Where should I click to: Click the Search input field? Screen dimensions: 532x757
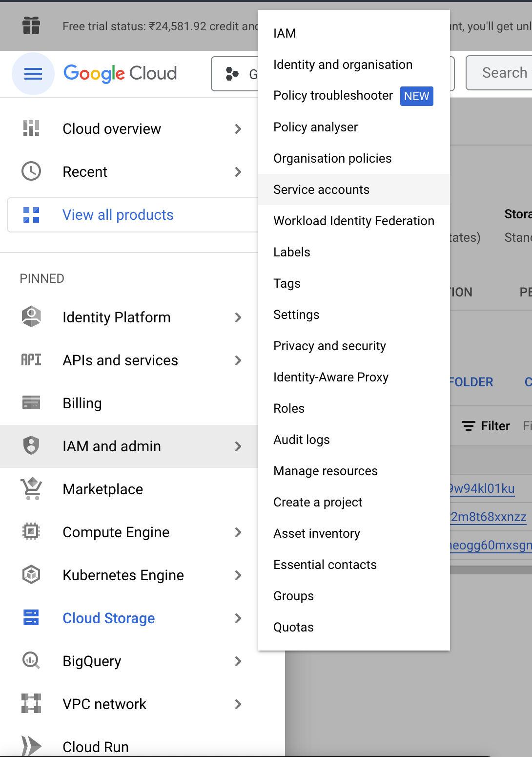pos(499,73)
